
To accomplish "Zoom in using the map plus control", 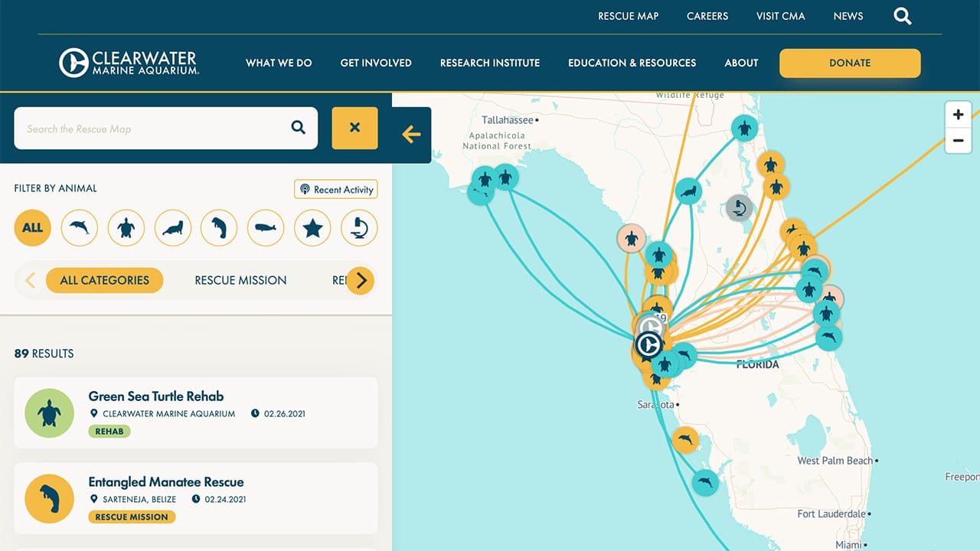I will pyautogui.click(x=958, y=114).
